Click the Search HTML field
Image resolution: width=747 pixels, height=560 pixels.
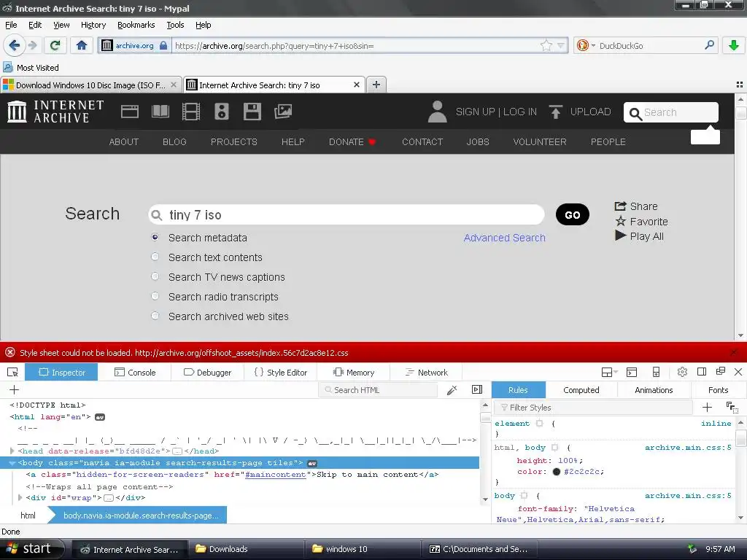[x=378, y=390]
